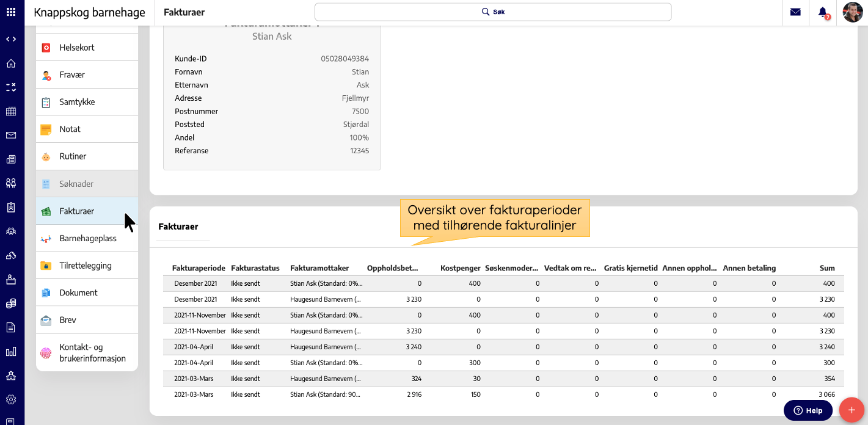Viewport: 868px width, 425px height.
Task: Click Postnummer value 7500
Action: [x=360, y=111]
